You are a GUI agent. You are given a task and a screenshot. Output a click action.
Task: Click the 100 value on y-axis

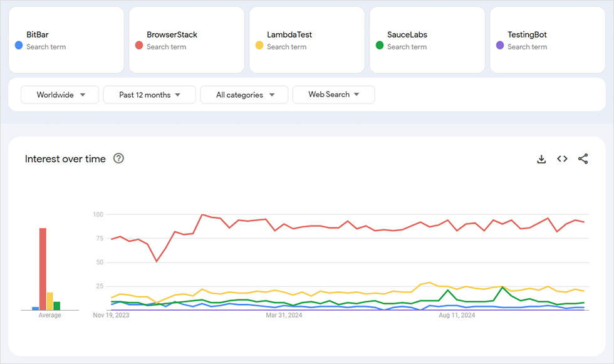(98, 214)
